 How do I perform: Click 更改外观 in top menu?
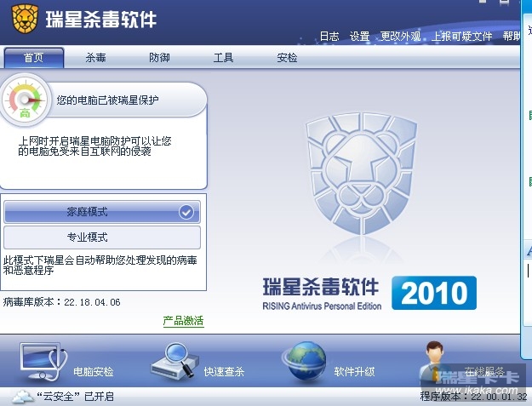click(x=400, y=36)
